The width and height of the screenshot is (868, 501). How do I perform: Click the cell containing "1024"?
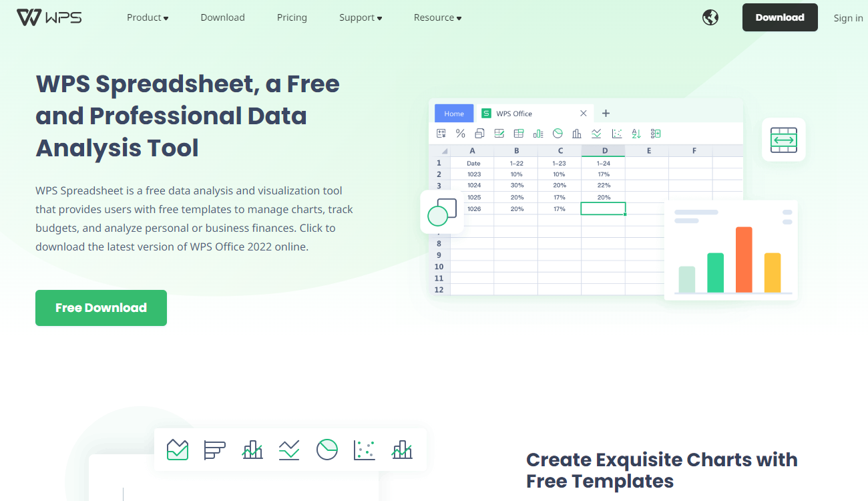(473, 186)
